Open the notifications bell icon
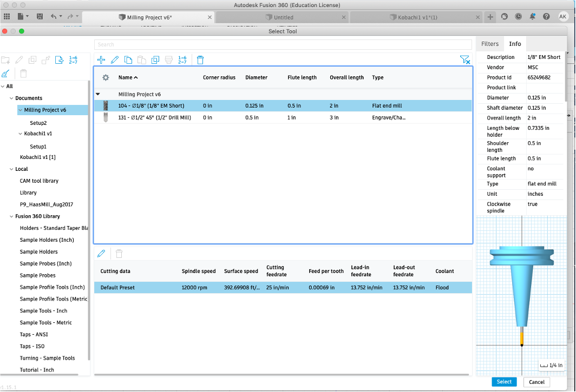Viewport: 576px width, 392px height. click(x=532, y=17)
